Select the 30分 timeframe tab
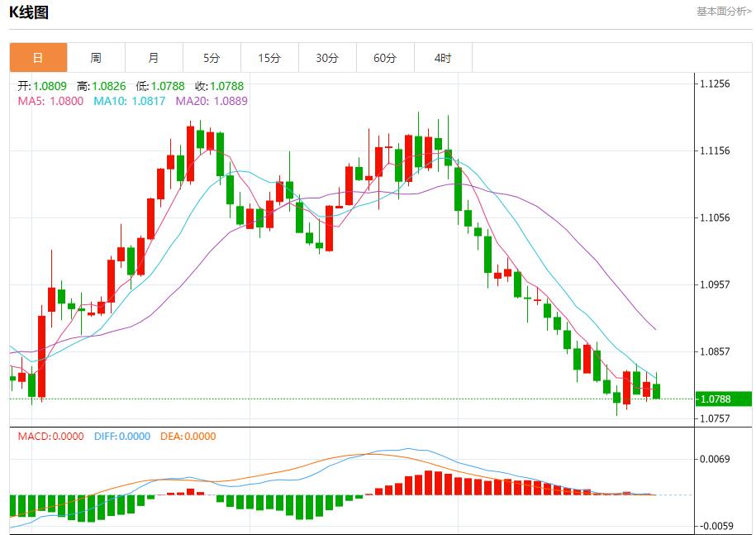Viewport: 756px width, 535px height. [x=327, y=58]
